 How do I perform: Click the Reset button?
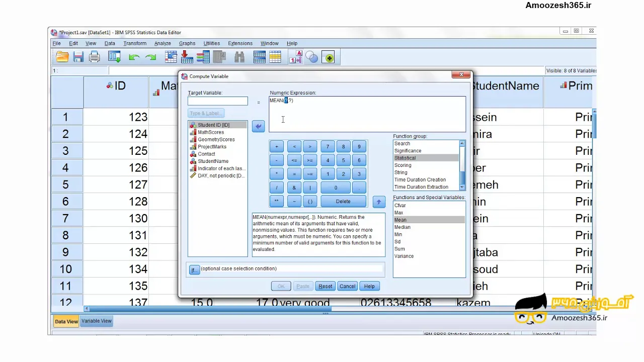[325, 286]
